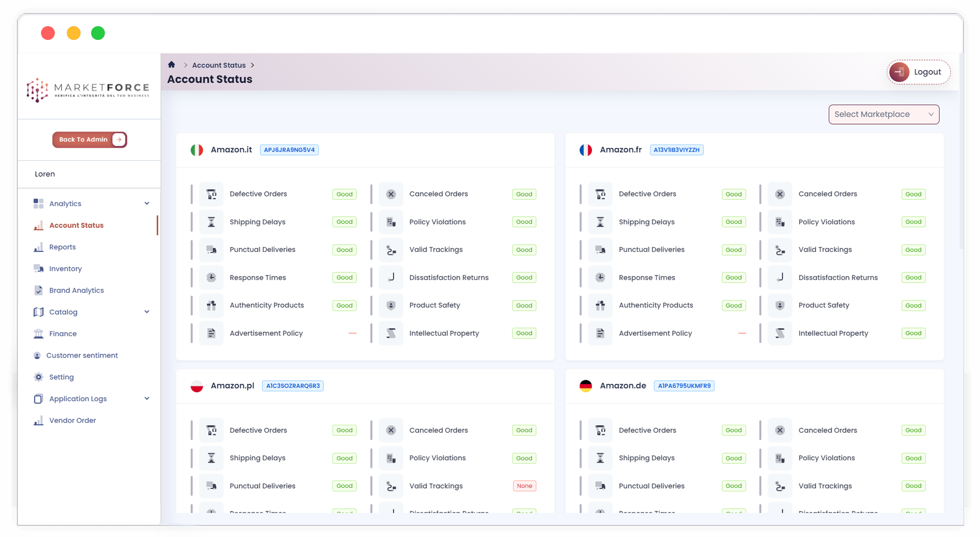980x537 pixels.
Task: Click Amazon.de Canceled Orders X icon
Action: point(780,431)
